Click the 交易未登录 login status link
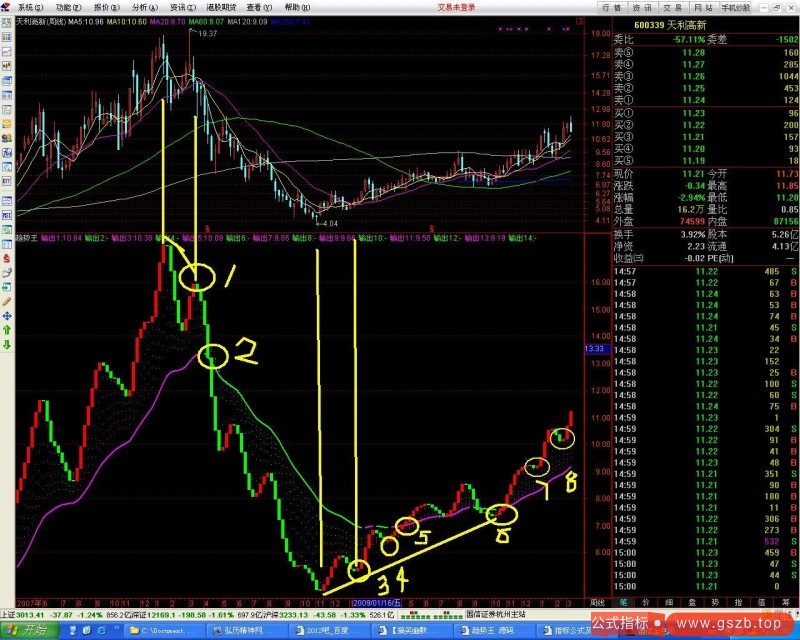The height and width of the screenshot is (640, 800). pyautogui.click(x=456, y=6)
